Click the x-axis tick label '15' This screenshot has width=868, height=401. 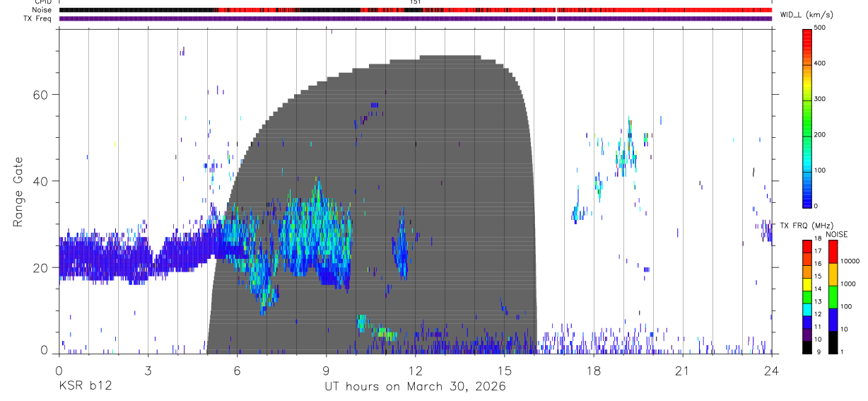[505, 370]
